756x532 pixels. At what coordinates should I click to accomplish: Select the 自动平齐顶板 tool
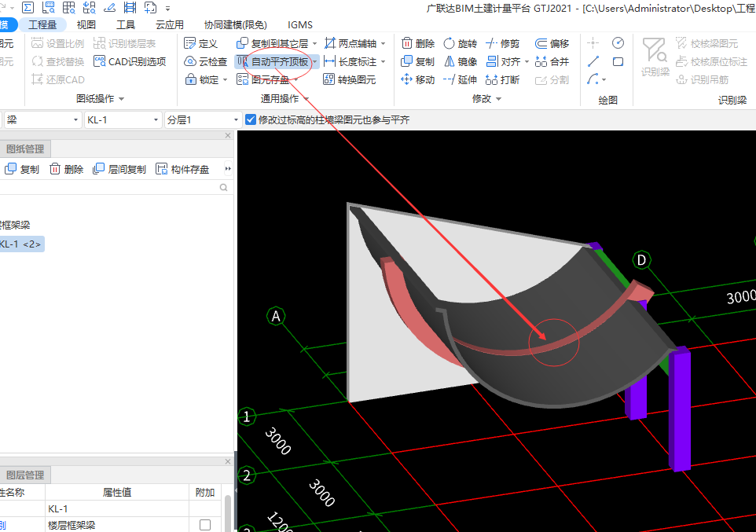(x=273, y=61)
